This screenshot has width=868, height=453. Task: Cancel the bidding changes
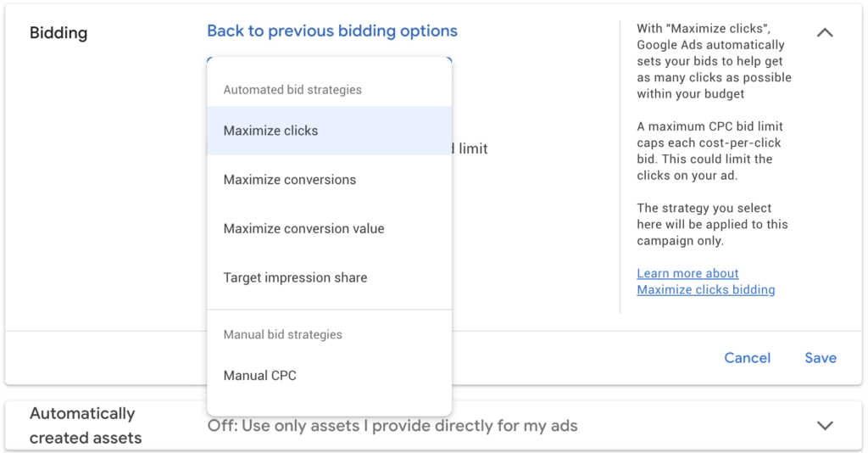pos(747,358)
